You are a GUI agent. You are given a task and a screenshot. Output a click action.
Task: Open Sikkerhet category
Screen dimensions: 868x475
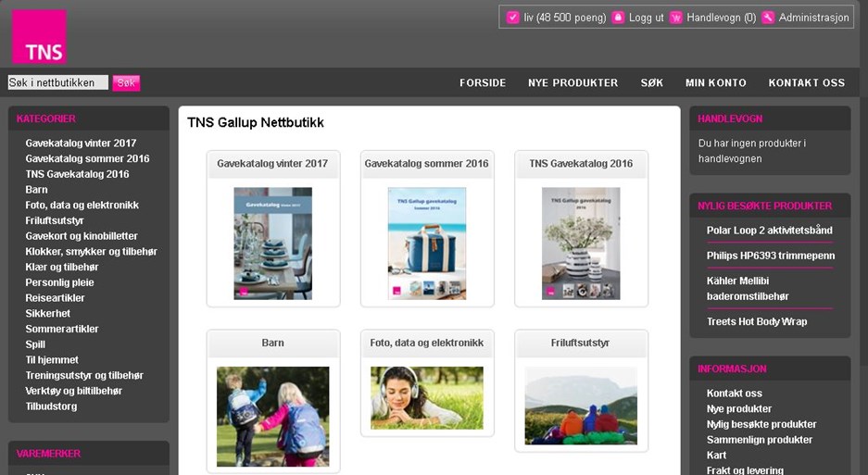pyautogui.click(x=47, y=313)
